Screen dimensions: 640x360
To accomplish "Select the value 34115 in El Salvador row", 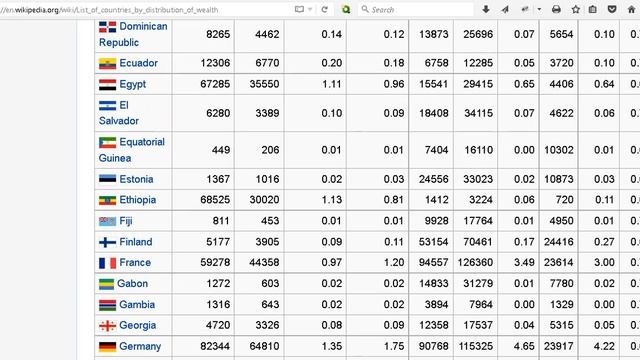I will tap(478, 113).
